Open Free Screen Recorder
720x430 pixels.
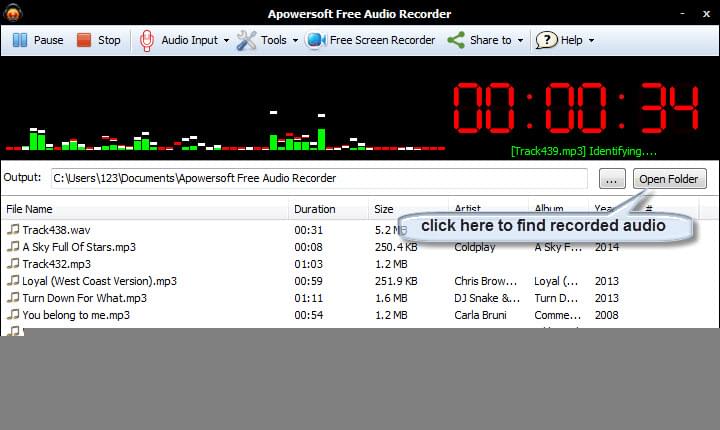click(x=371, y=40)
